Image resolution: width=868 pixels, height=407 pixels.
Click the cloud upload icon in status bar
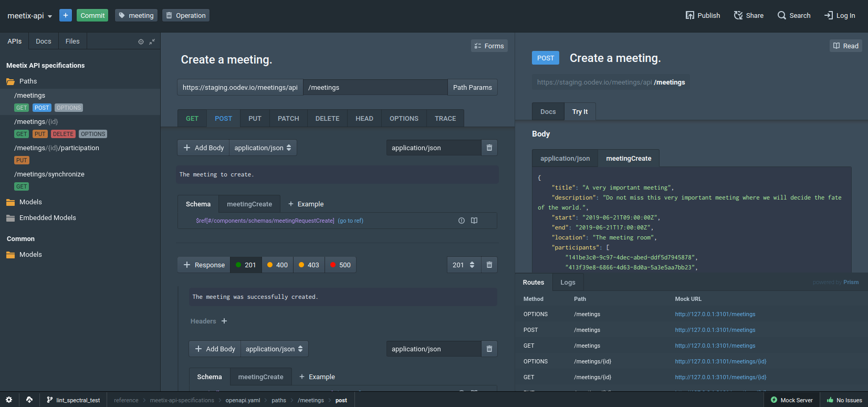(29, 400)
